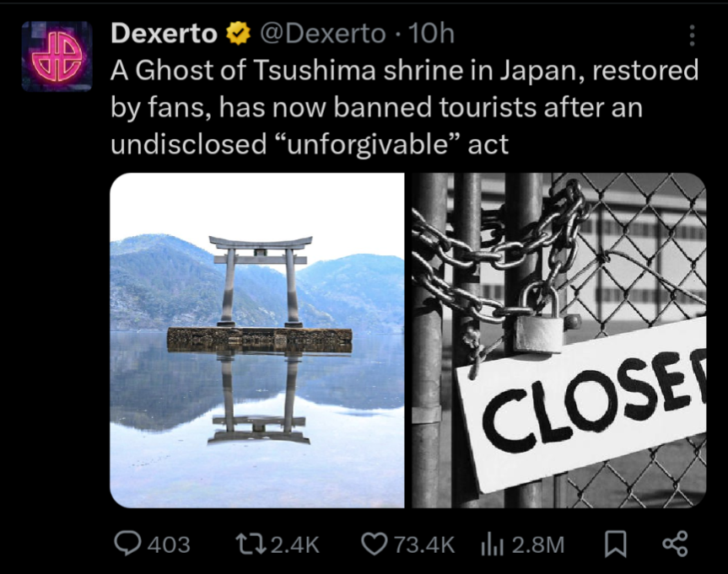Like the tweet with the heart icon
Screen dimensions: 728x574
click(375, 544)
